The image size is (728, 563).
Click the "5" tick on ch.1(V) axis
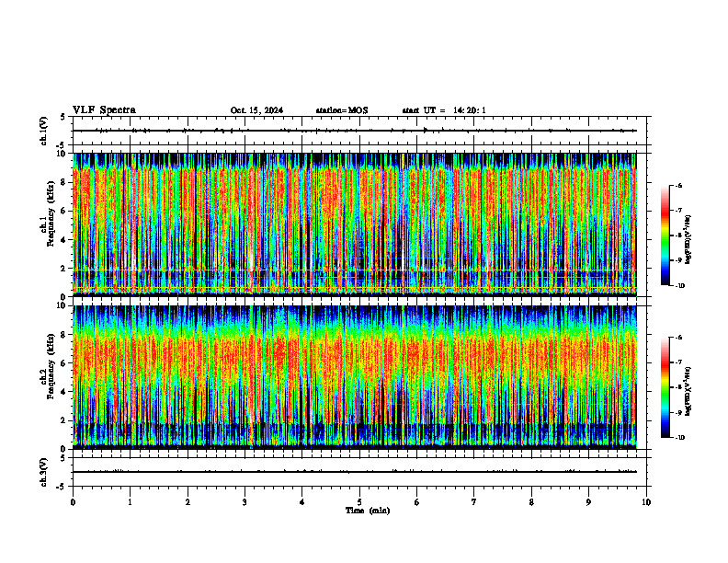[63, 118]
